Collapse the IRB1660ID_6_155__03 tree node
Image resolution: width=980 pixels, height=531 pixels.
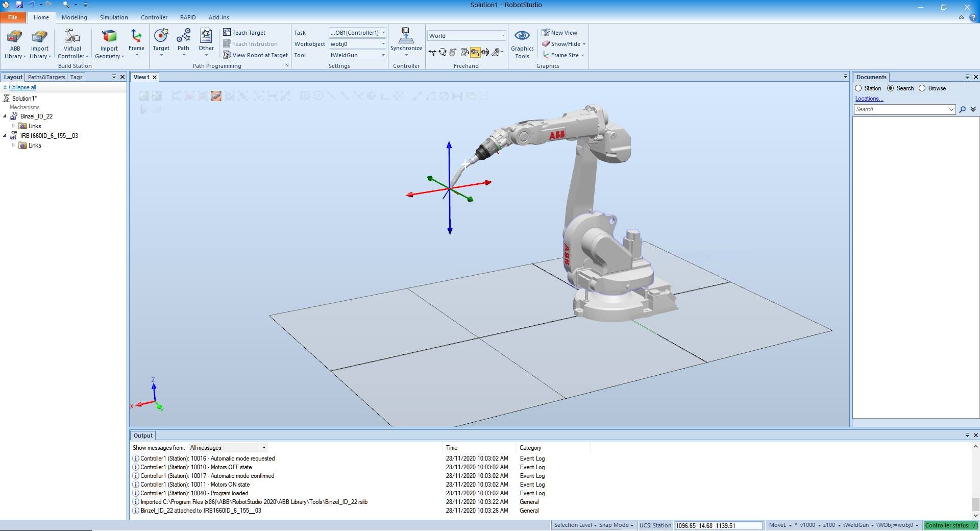tap(5, 136)
